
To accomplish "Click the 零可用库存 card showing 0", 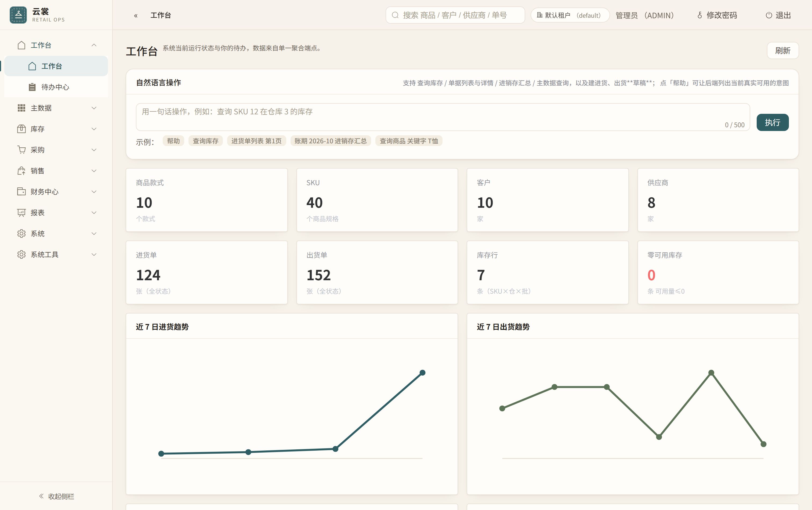I will (x=718, y=272).
